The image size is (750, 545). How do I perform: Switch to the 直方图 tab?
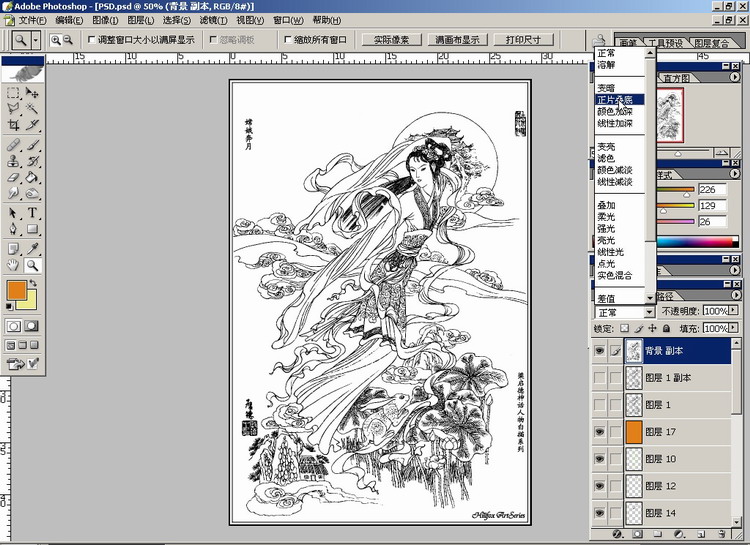[x=676, y=78]
